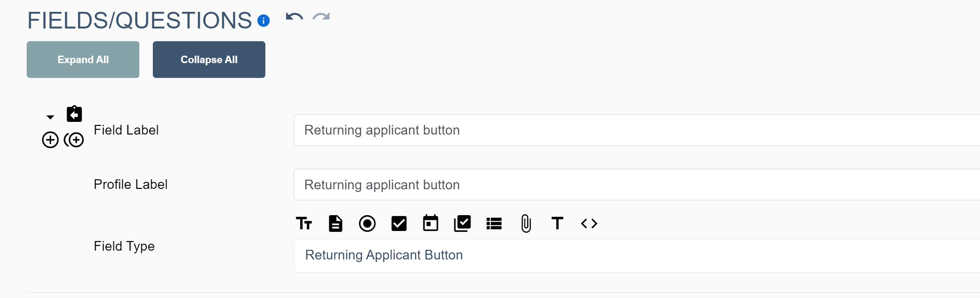Screen dimensions: 980x298
Task: Click the redo arrow icon
Action: (321, 17)
